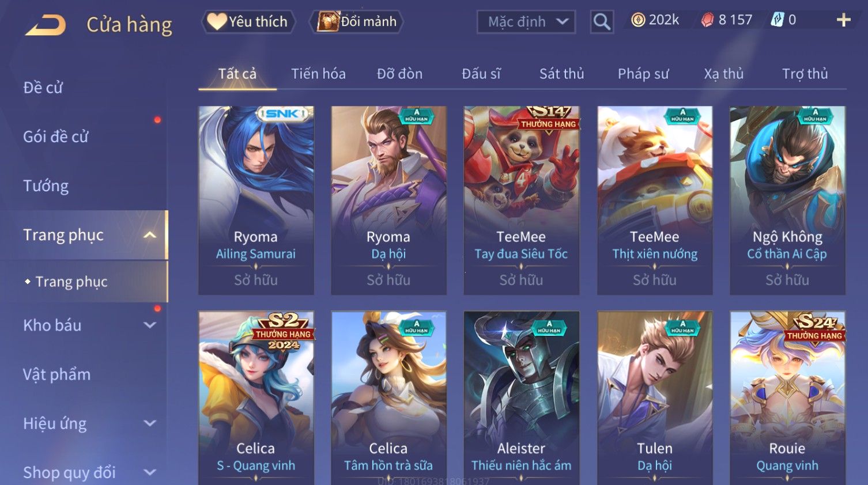Open the search magnifier icon

pyautogui.click(x=602, y=22)
